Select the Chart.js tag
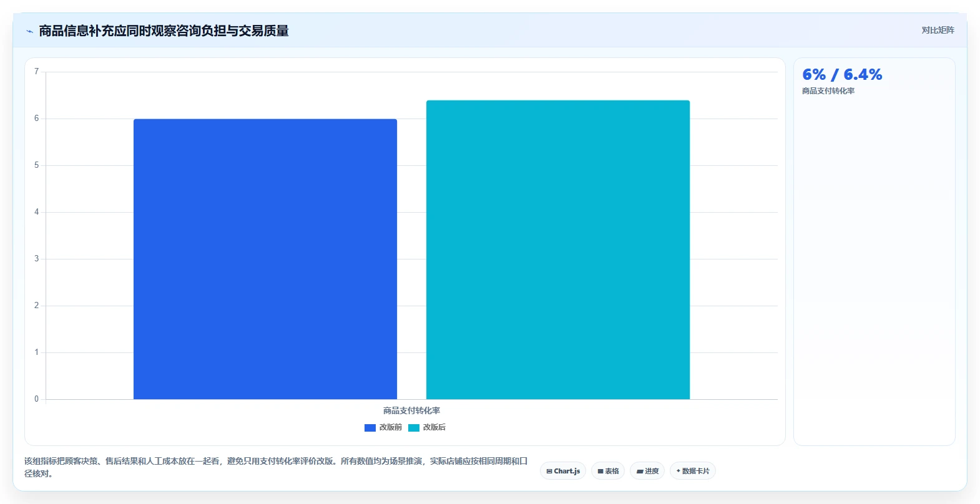The width and height of the screenshot is (980, 504). pyautogui.click(x=563, y=471)
